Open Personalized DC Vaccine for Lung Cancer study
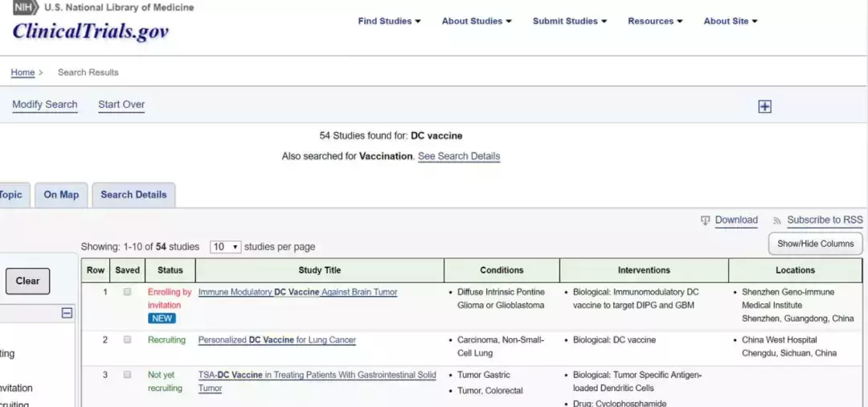This screenshot has width=868, height=407. pyautogui.click(x=276, y=340)
